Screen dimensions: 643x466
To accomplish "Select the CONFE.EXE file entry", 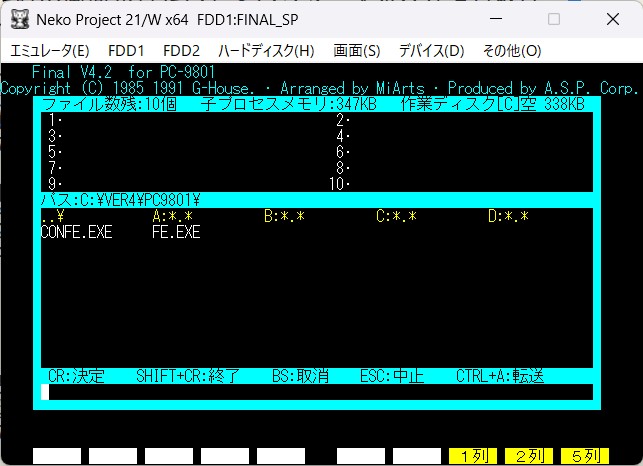I will [76, 232].
